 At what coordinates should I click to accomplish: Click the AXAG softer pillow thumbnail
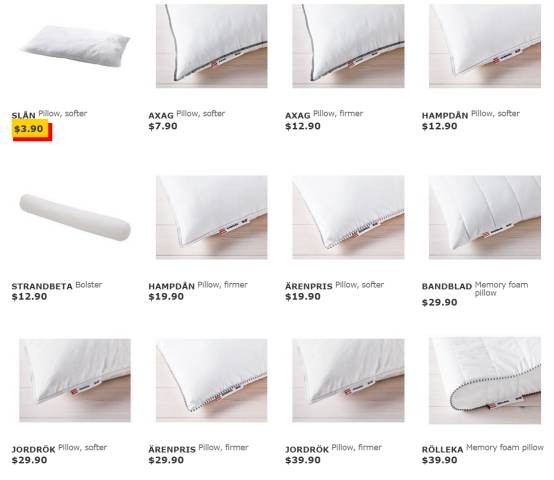(212, 46)
